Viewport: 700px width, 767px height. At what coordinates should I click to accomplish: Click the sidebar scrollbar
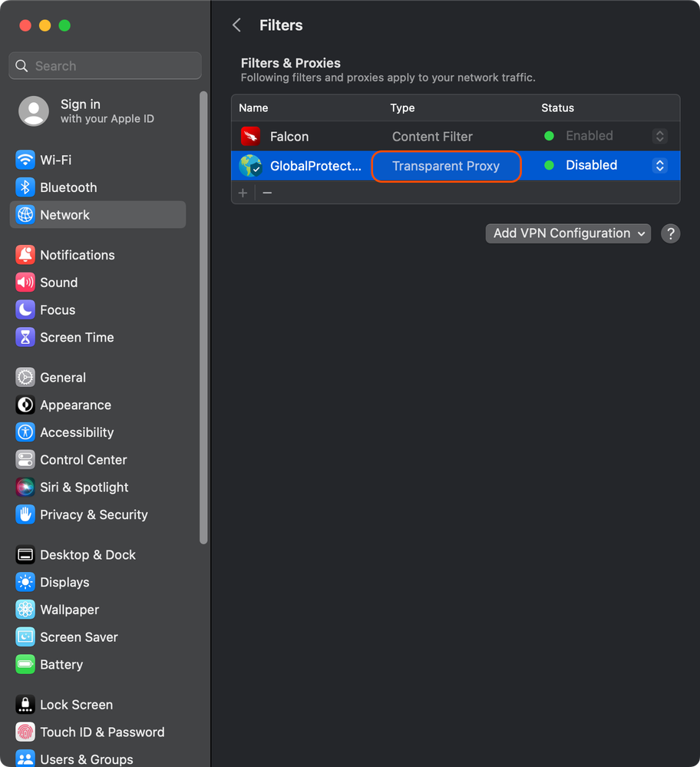[203, 317]
